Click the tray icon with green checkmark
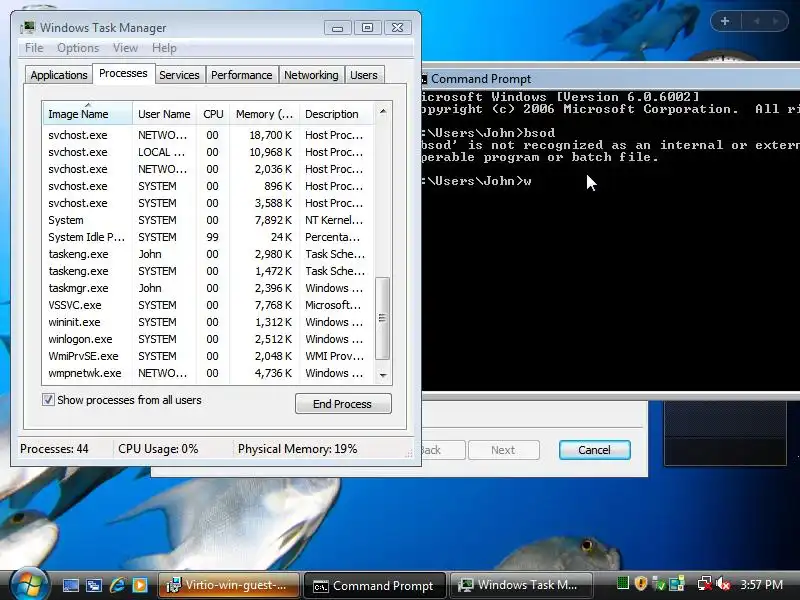The image size is (800, 600). (x=659, y=583)
